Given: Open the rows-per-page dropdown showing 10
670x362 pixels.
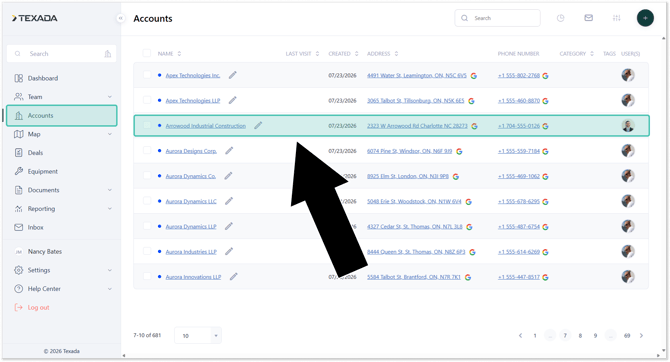Looking at the screenshot, I should click(x=198, y=336).
